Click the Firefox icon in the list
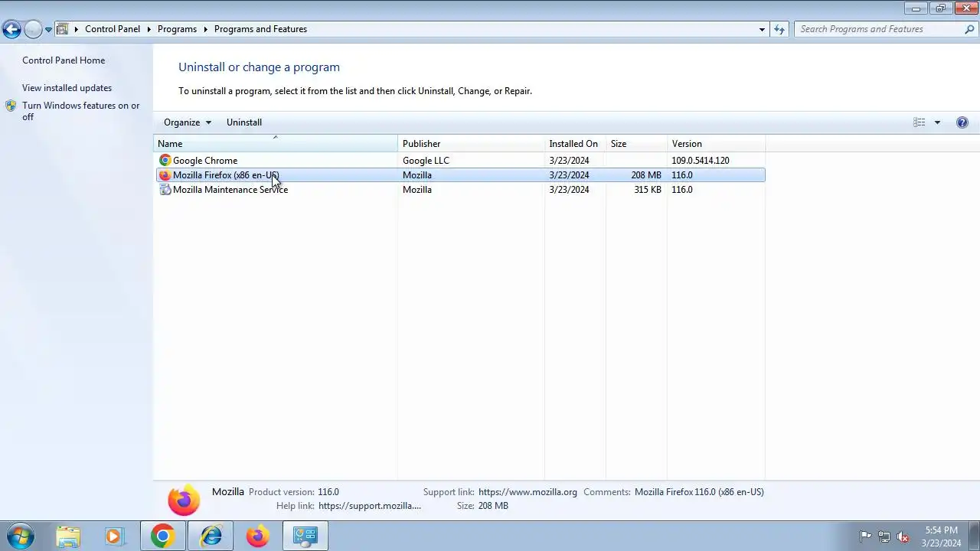Image resolution: width=980 pixels, height=551 pixels. (x=165, y=175)
